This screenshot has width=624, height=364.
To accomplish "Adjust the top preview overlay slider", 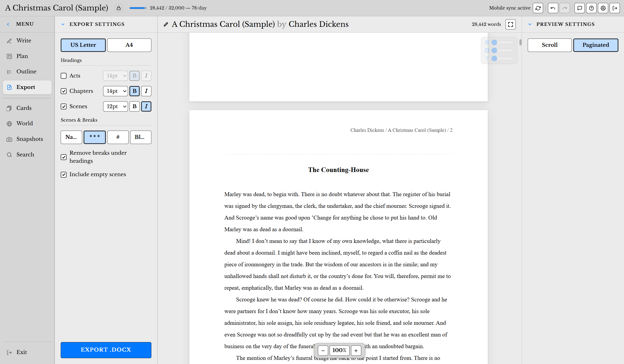I will click(502, 43).
